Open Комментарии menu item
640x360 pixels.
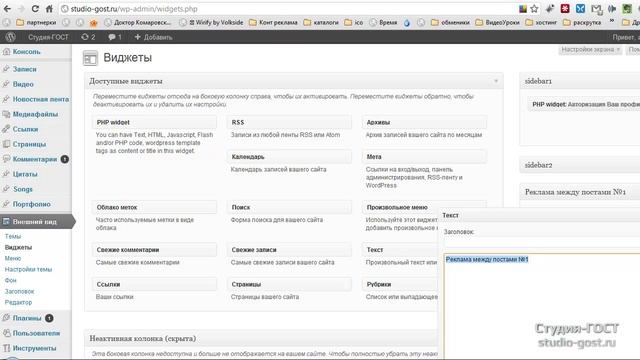point(35,159)
